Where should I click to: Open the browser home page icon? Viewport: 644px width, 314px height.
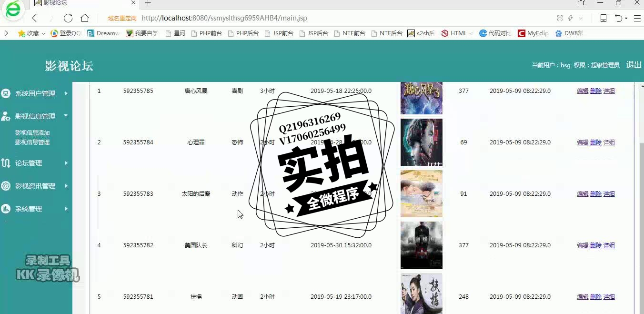85,18
